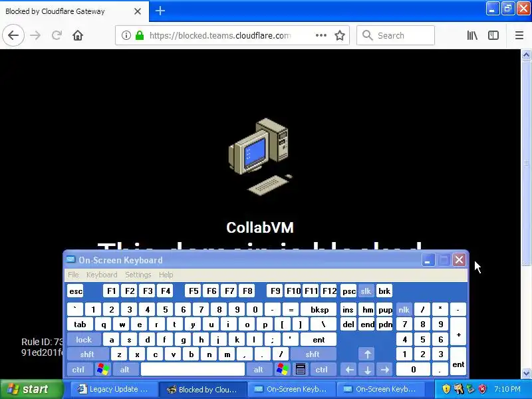Click the page scrollbar up arrow
This screenshot has height=399, width=532.
pos(526,55)
